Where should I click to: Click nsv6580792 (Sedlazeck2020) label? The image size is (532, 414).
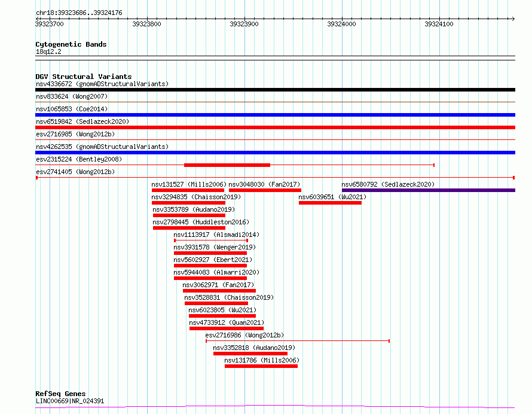tap(388, 184)
